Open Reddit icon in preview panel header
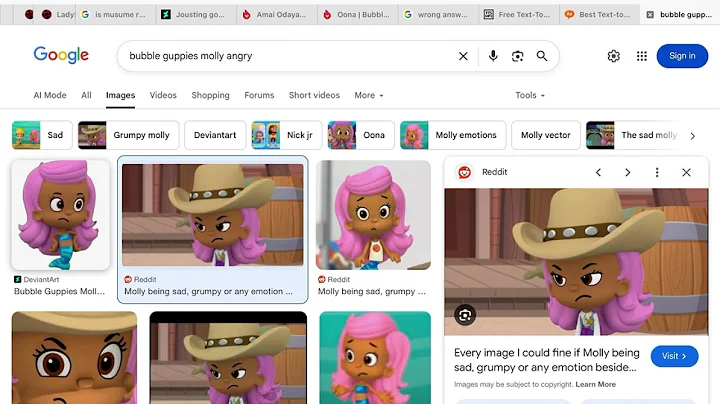Screen dimensions: 720x404 click(464, 173)
